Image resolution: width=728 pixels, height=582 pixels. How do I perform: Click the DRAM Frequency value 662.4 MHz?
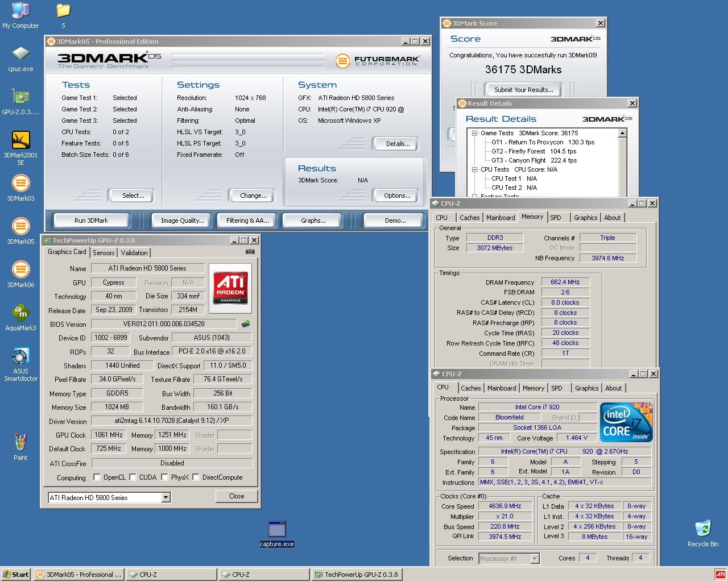point(565,282)
